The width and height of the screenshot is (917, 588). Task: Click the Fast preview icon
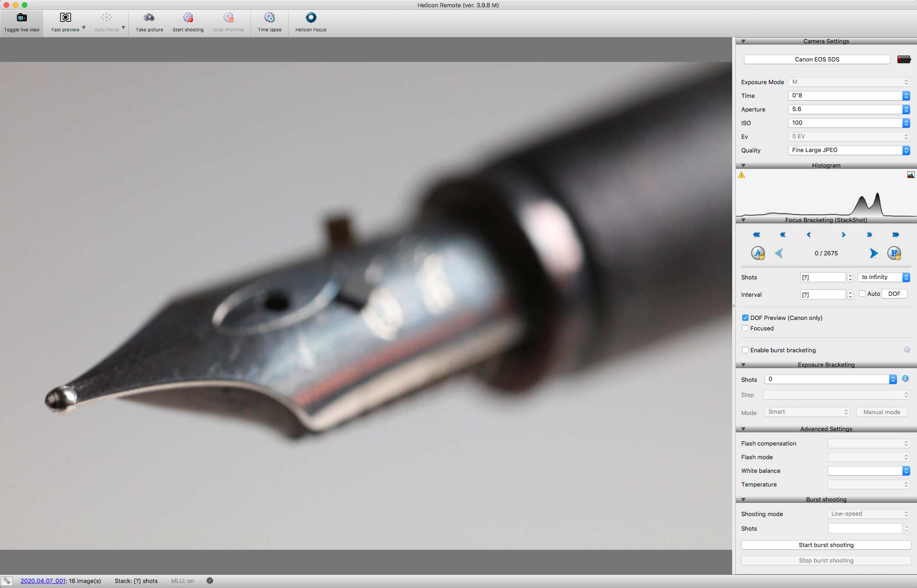[65, 18]
